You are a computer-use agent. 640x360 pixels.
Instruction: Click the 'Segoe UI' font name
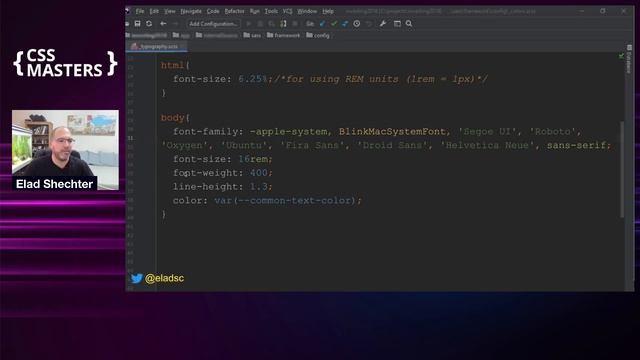coord(487,132)
